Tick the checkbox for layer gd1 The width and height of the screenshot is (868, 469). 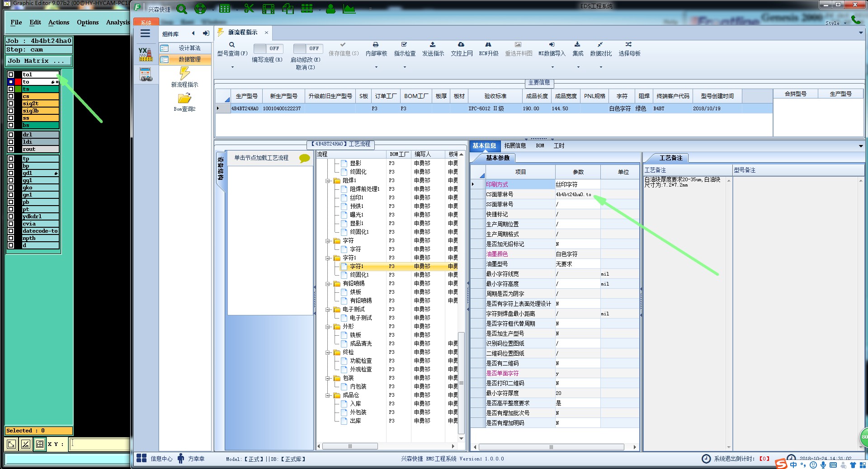click(11, 173)
